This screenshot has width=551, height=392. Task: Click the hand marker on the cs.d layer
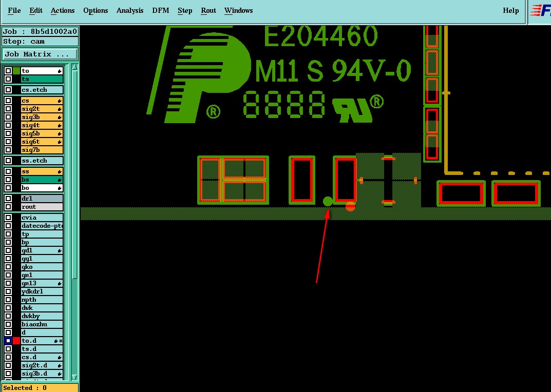click(60, 357)
